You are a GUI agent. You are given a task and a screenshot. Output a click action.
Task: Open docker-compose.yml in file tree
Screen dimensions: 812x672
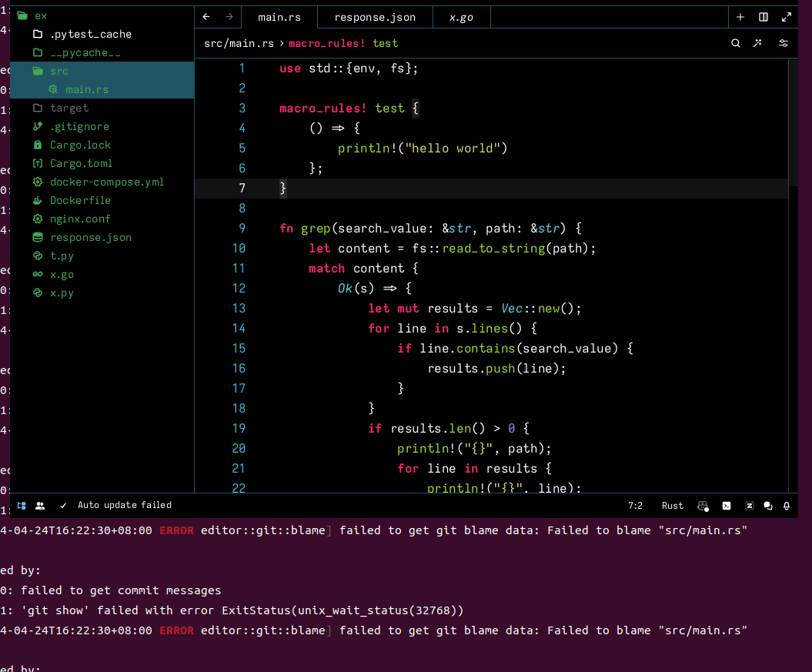[106, 182]
